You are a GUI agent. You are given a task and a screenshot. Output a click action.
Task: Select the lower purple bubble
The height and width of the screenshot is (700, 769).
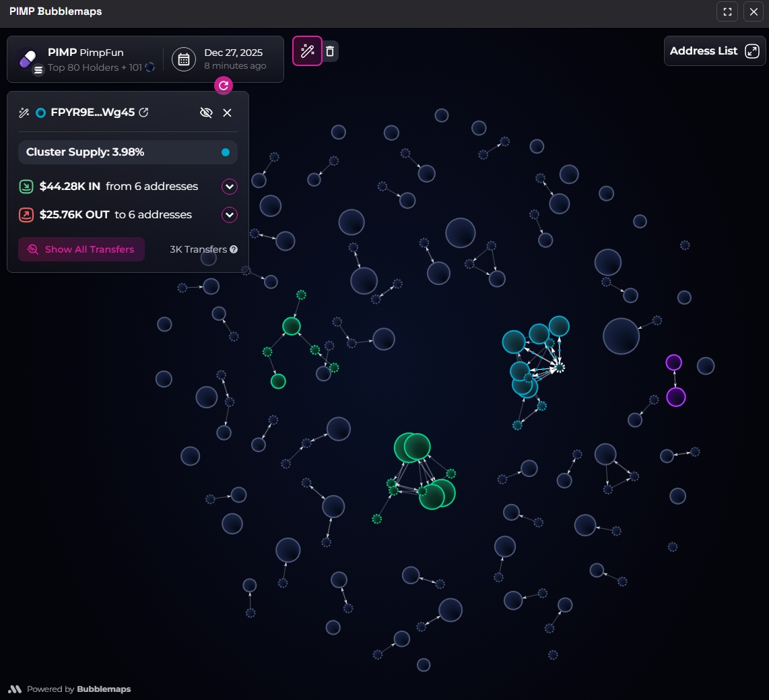676,397
